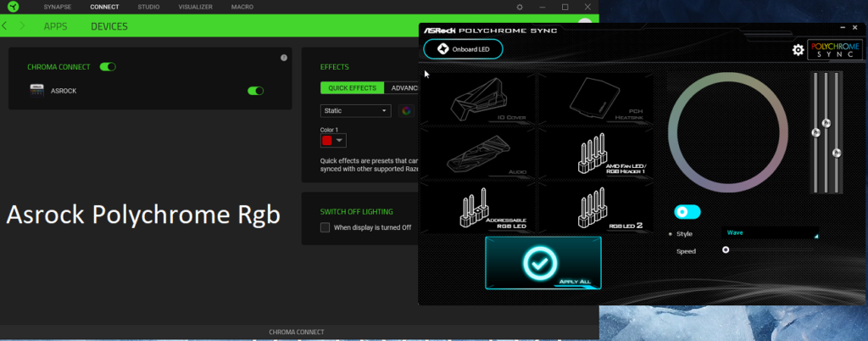This screenshot has width=868, height=341.
Task: Check 'When display is turned Off'
Action: (x=325, y=227)
